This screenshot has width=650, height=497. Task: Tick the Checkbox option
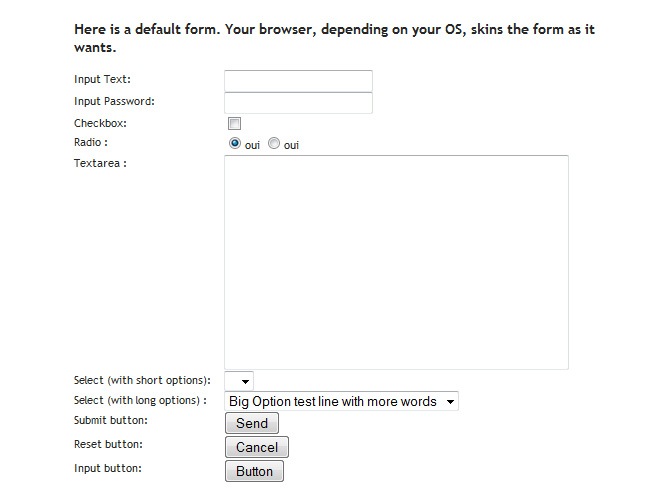[x=235, y=124]
